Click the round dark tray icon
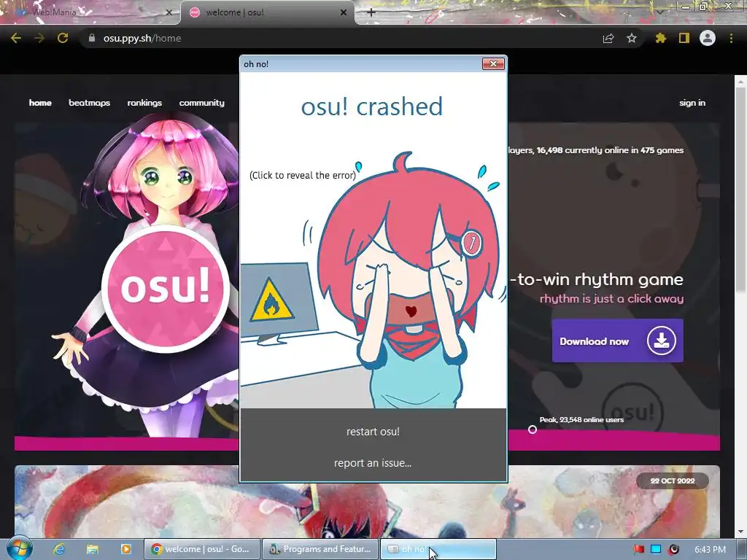 coord(673,549)
